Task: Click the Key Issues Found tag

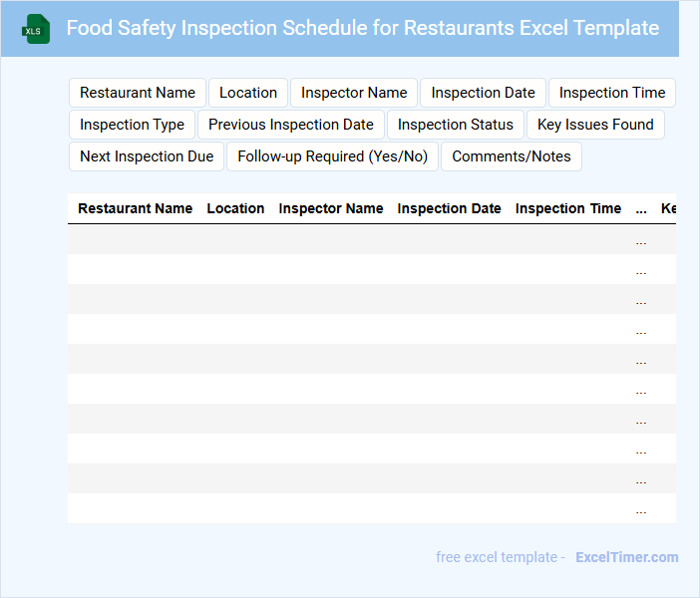Action: click(x=595, y=125)
